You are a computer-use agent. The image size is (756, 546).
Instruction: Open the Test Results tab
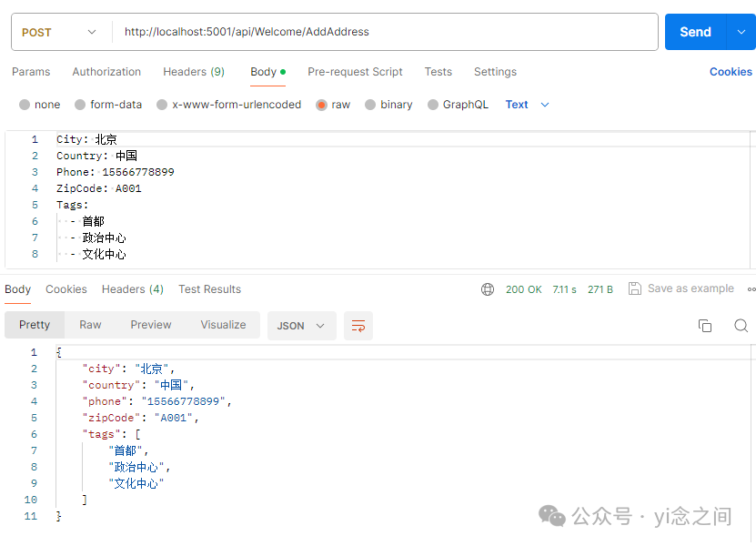[210, 289]
